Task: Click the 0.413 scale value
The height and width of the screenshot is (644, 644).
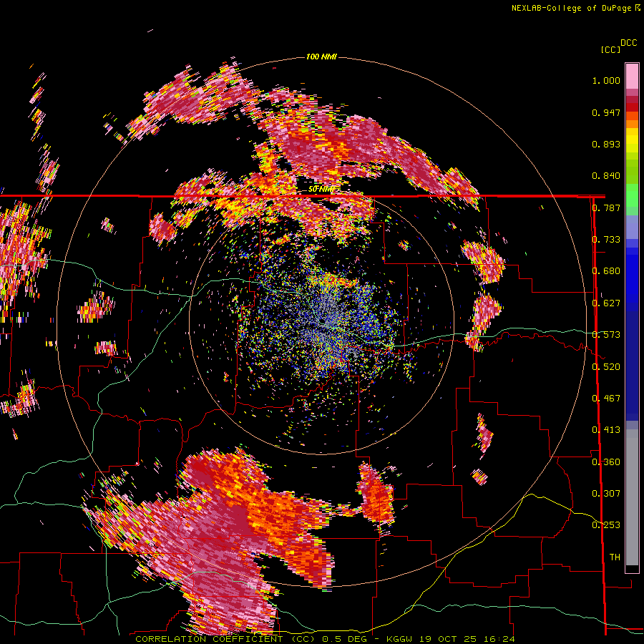Action: 606,430
